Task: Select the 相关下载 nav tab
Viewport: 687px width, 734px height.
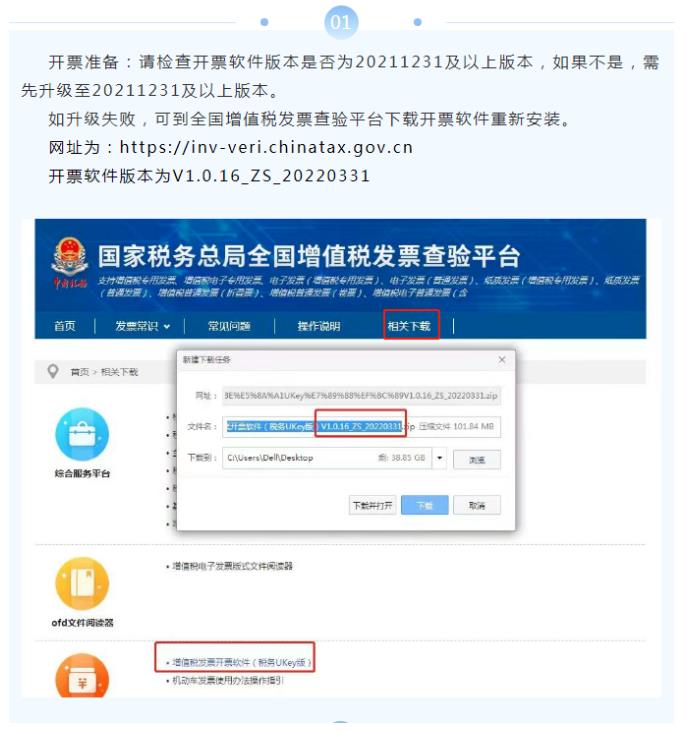Action: coord(409,326)
